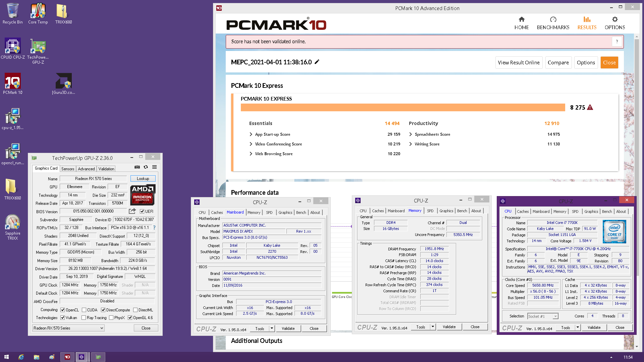Screen dimensions: 644x362
Task: Open Socket #1 selection dropdown
Action: [x=543, y=316]
